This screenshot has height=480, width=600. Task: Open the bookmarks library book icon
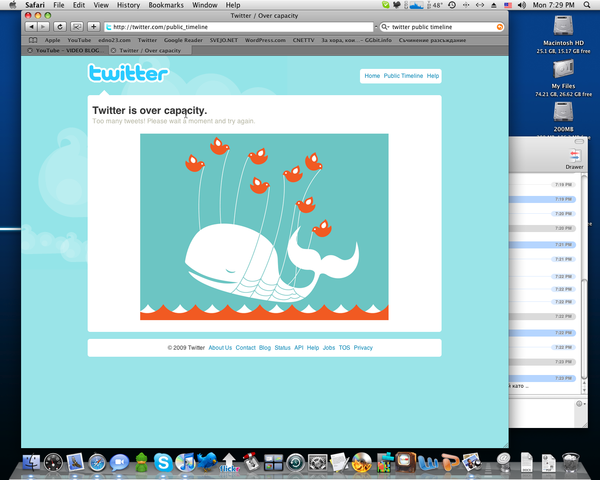click(33, 40)
